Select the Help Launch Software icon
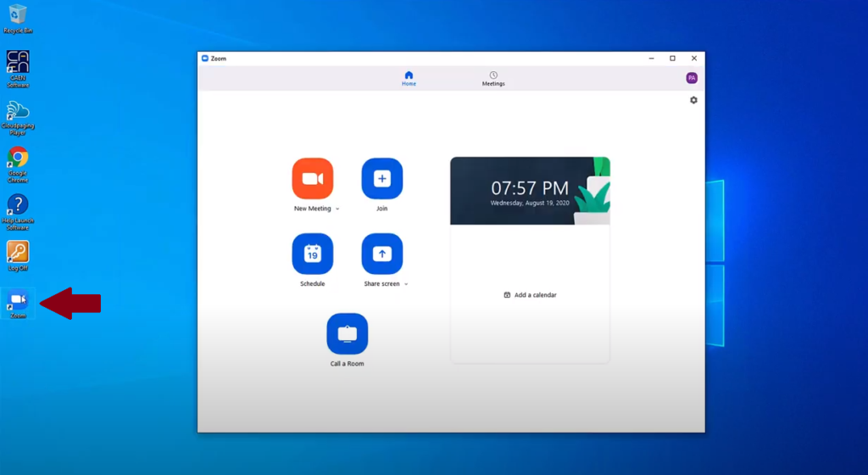868x475 pixels. [18, 206]
